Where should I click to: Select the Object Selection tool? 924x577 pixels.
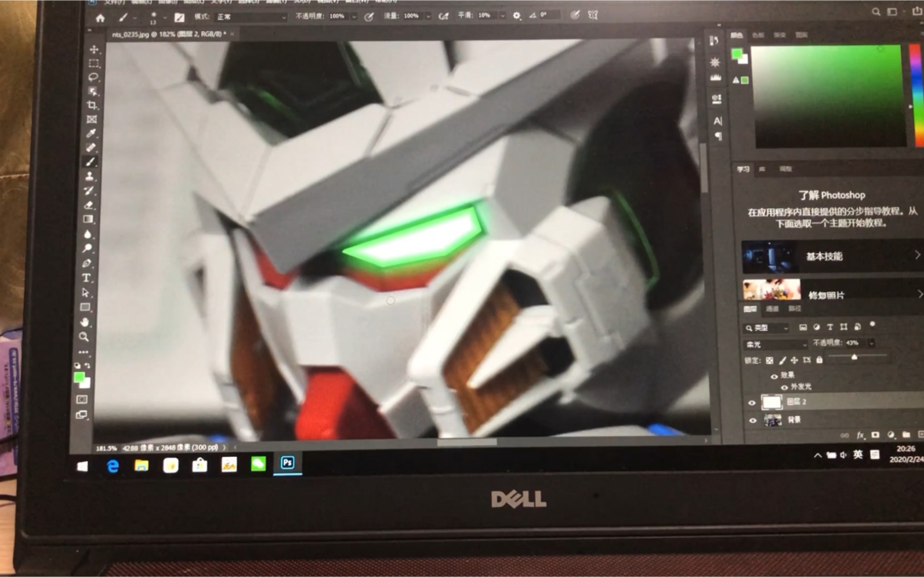(x=93, y=91)
